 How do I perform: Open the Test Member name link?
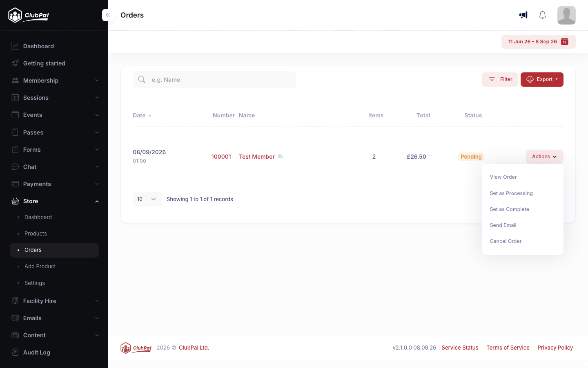(x=257, y=157)
